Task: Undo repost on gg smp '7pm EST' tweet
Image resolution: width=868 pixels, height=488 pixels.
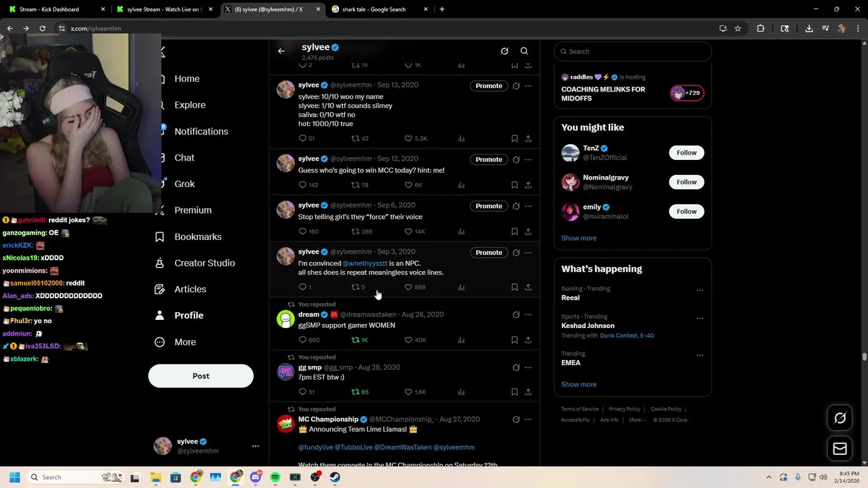Action: point(359,392)
